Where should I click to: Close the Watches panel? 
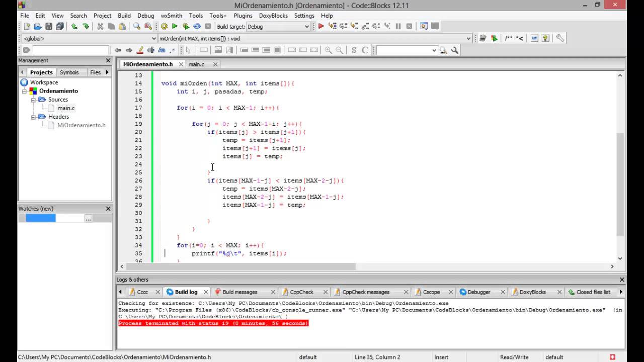(x=108, y=209)
